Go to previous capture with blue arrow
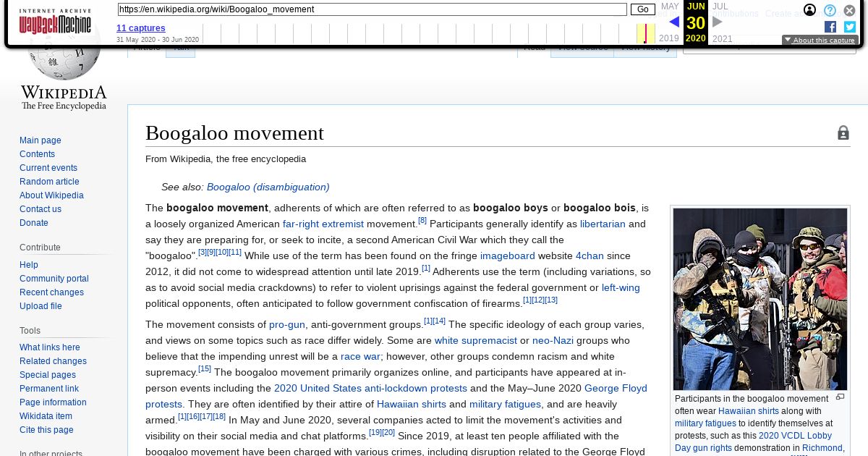The image size is (868, 456). [673, 22]
